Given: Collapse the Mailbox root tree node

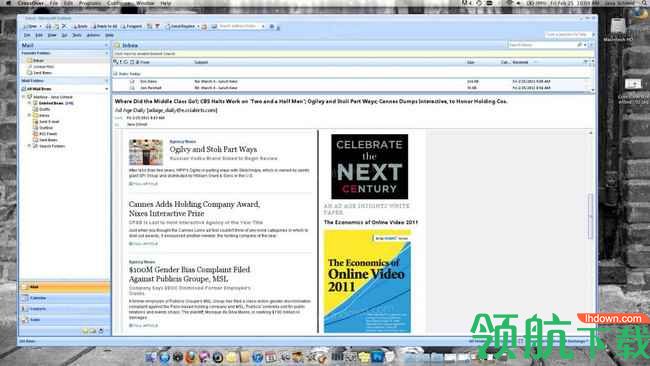Looking at the screenshot, I should coord(24,97).
